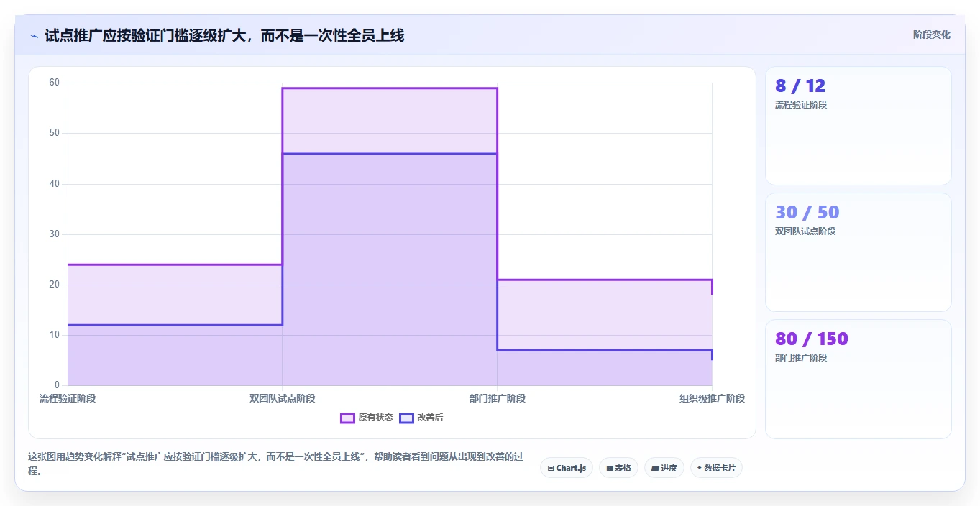Click the 阶段变化 label in header

[x=931, y=34]
